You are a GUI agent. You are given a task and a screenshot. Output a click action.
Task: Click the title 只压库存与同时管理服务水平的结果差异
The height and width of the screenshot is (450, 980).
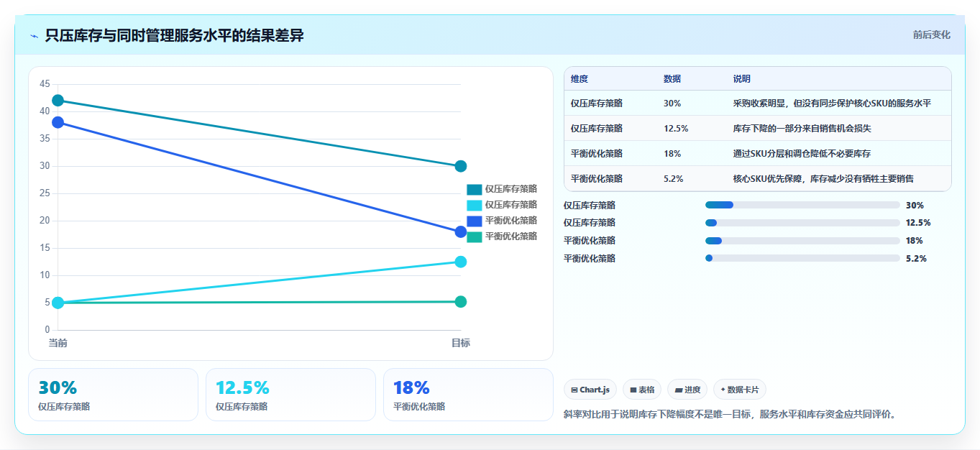click(175, 35)
